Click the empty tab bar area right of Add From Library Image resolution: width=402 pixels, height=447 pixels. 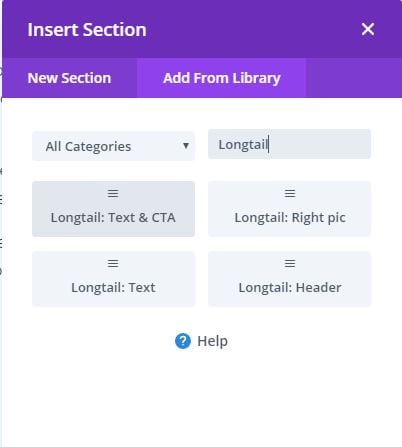(x=354, y=78)
